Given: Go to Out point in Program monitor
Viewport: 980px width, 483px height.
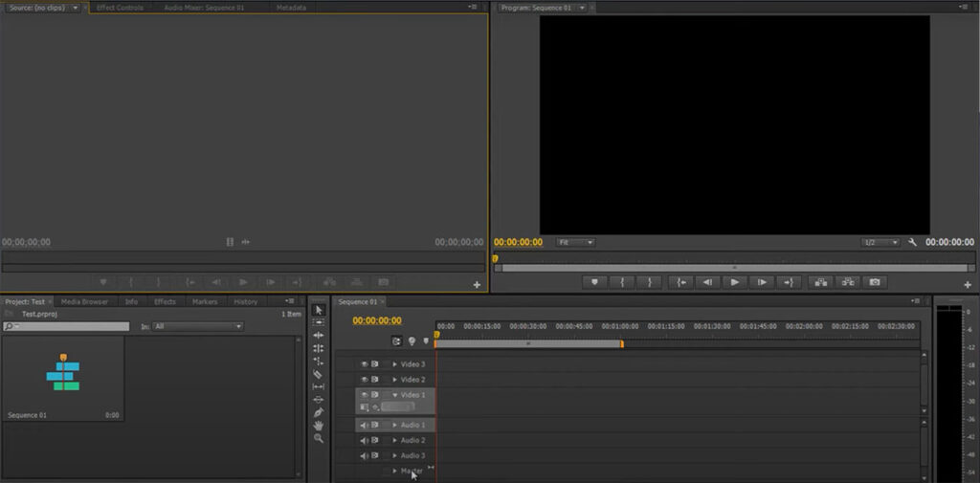Looking at the screenshot, I should click(x=789, y=282).
